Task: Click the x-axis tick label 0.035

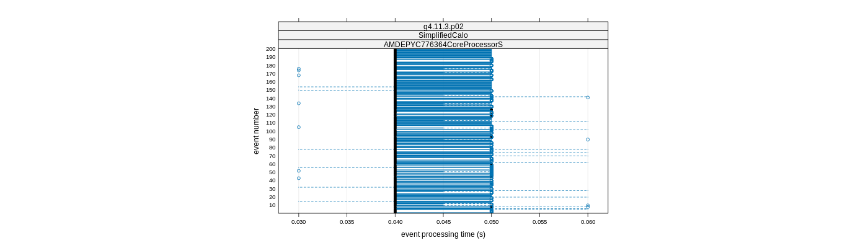Action: tap(347, 221)
